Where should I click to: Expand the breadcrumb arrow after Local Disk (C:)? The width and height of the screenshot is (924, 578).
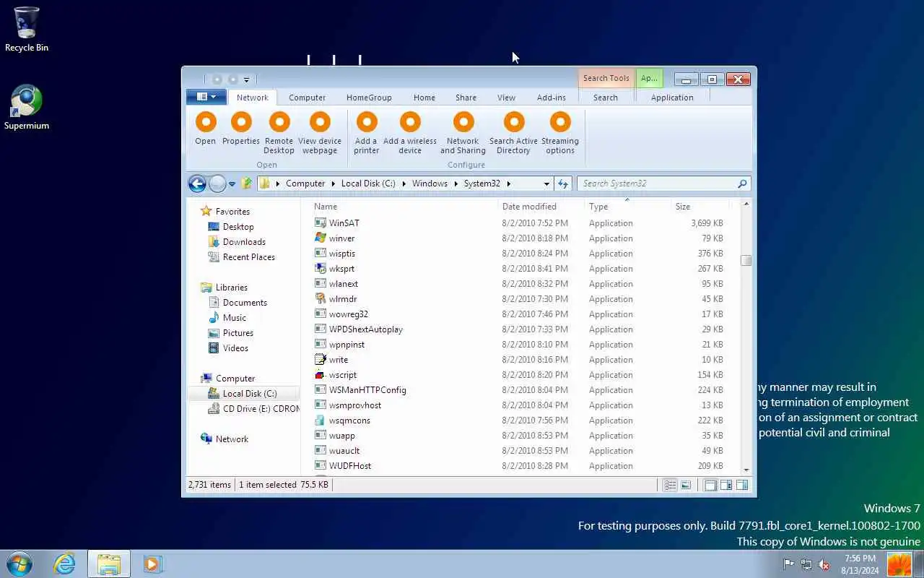(404, 184)
